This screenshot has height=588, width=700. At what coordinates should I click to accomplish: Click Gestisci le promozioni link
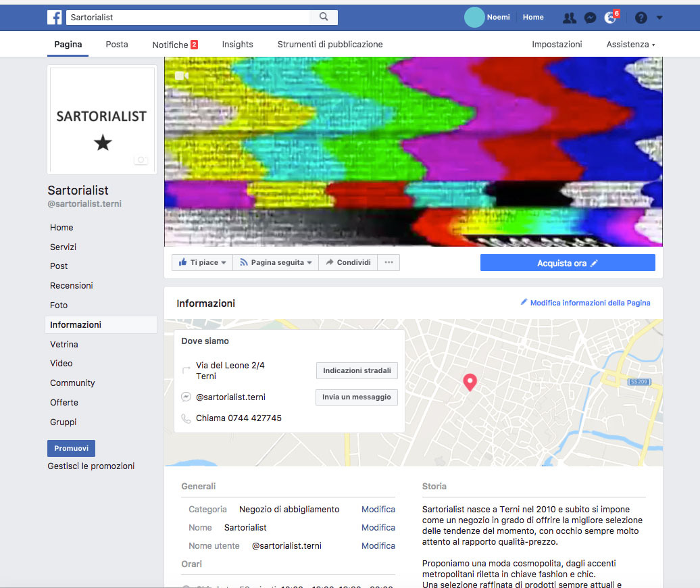(91, 466)
